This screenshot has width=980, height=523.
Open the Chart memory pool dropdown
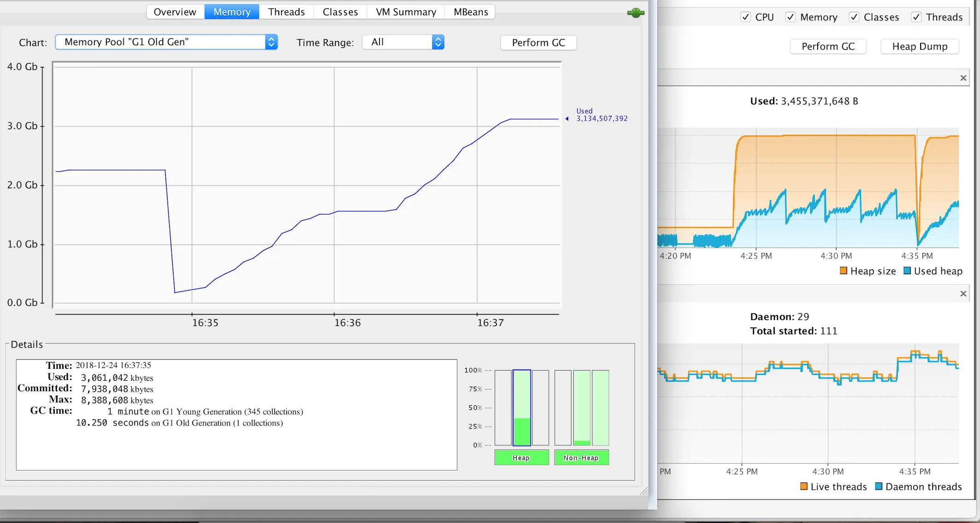(x=167, y=42)
